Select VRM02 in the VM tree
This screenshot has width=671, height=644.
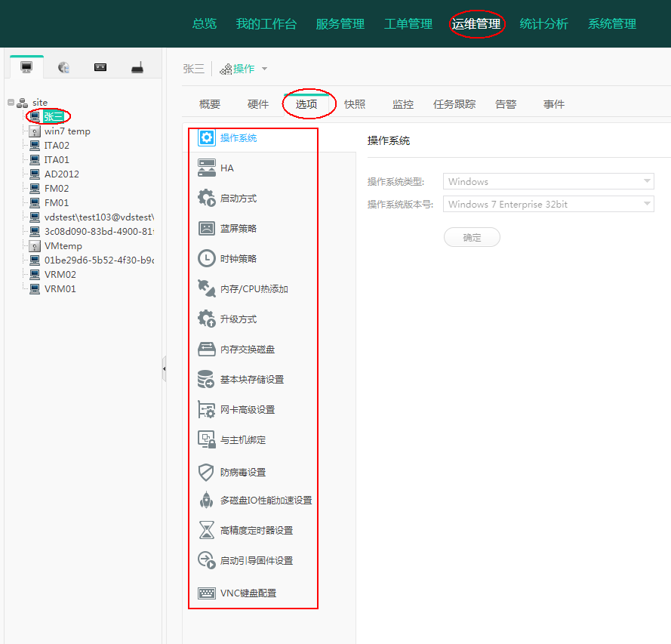[x=60, y=275]
